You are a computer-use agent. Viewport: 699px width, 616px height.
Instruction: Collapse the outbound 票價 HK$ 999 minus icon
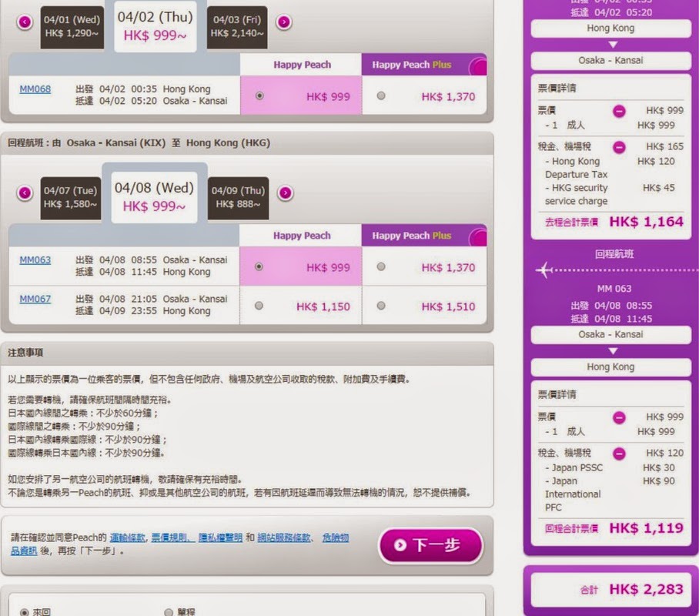pyautogui.click(x=619, y=111)
